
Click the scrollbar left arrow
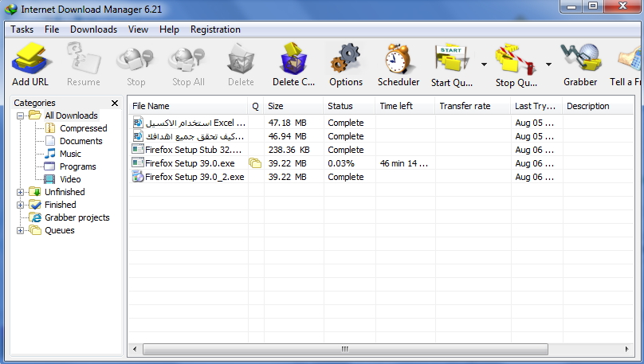135,349
